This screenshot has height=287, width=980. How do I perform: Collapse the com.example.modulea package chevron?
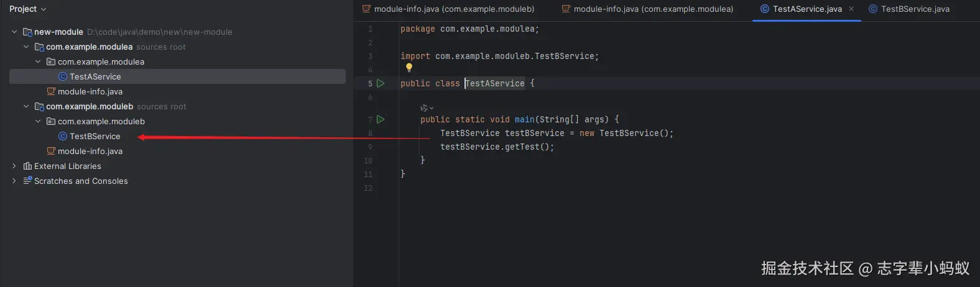coord(38,61)
